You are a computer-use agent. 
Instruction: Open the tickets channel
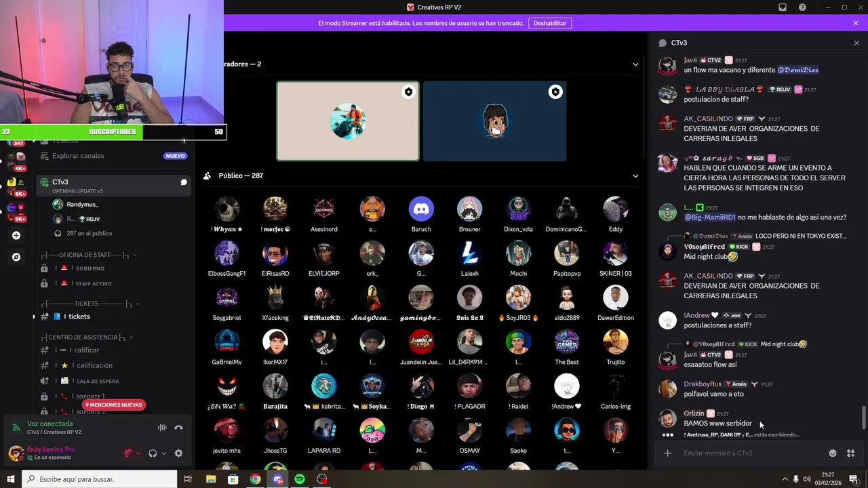pyautogui.click(x=113, y=317)
